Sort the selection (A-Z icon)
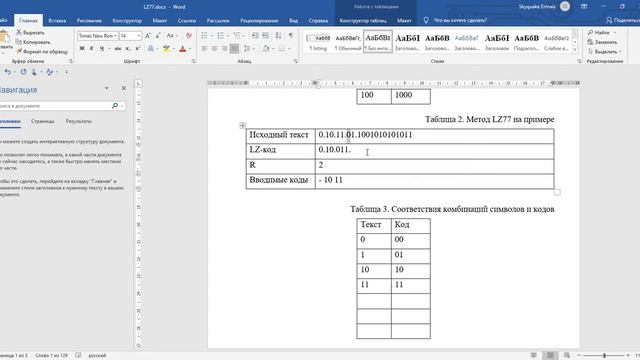 [278, 36]
